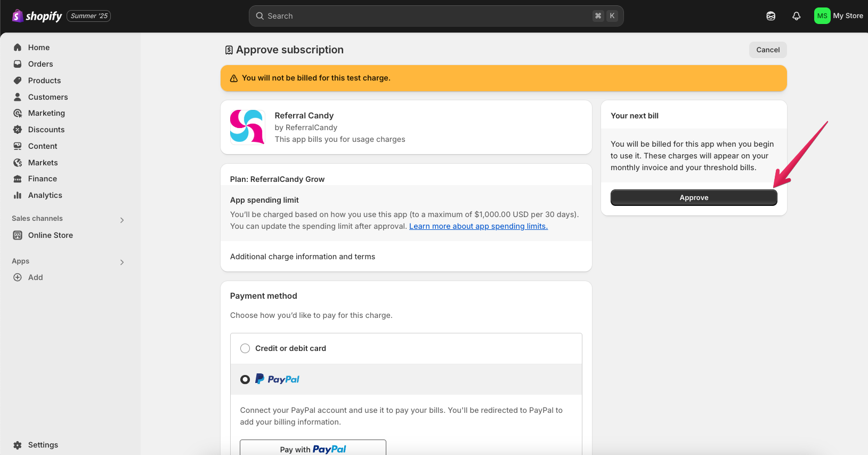Expand Sales channels chevron
This screenshot has width=868, height=455.
click(122, 220)
